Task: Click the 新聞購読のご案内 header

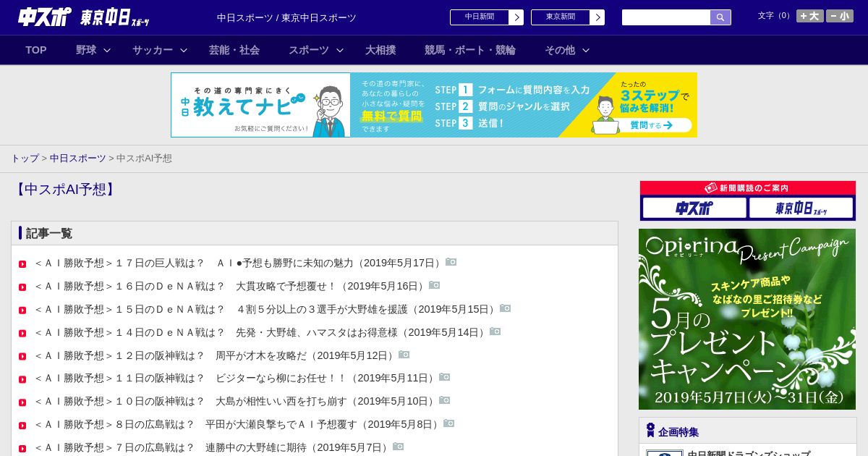Action: click(748, 188)
